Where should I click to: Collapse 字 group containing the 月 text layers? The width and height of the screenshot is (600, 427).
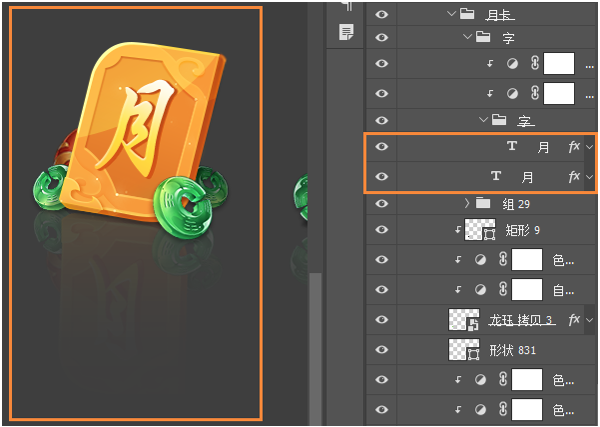pos(483,120)
